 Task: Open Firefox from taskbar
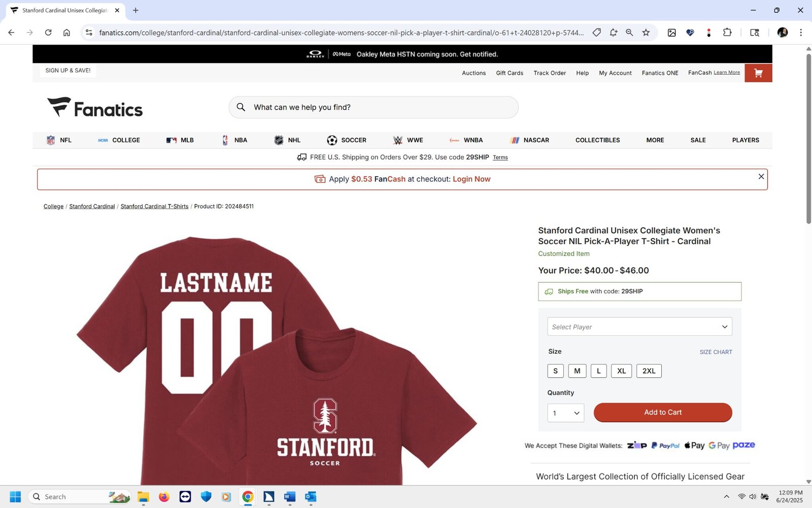point(164,497)
